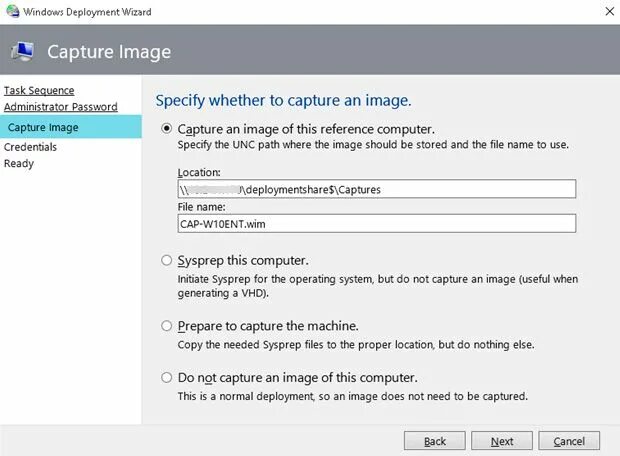Select Capture an image of this reference computer
The width and height of the screenshot is (620, 456).
pyautogui.click(x=167, y=129)
